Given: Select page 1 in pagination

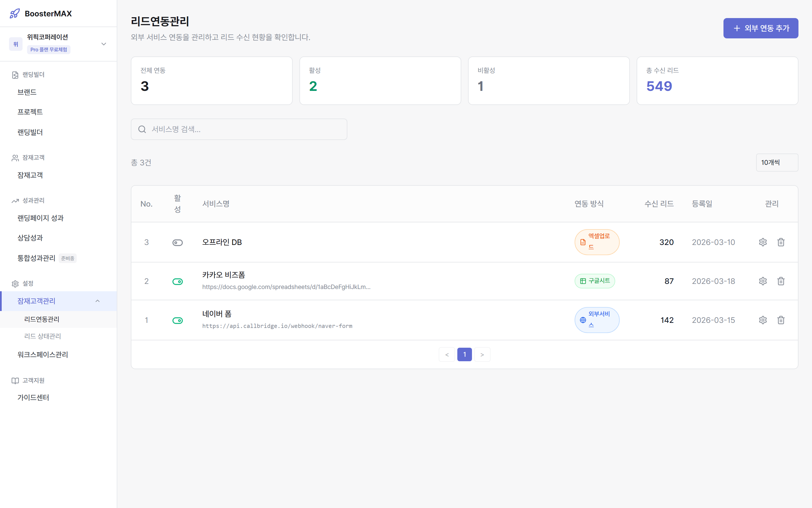Looking at the screenshot, I should point(464,354).
